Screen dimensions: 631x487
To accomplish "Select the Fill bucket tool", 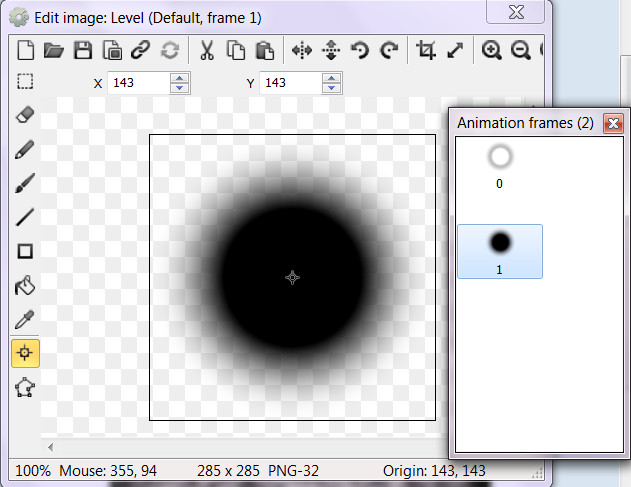I will 26,286.
